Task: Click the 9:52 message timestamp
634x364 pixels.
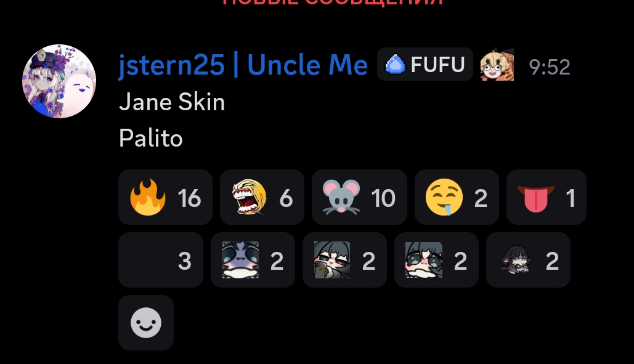Action: (550, 67)
